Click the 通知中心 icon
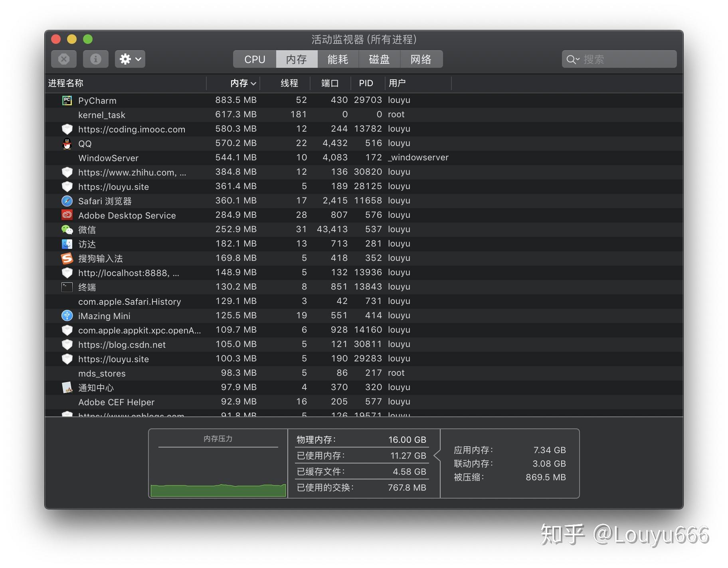Image resolution: width=728 pixels, height=568 pixels. 67,388
